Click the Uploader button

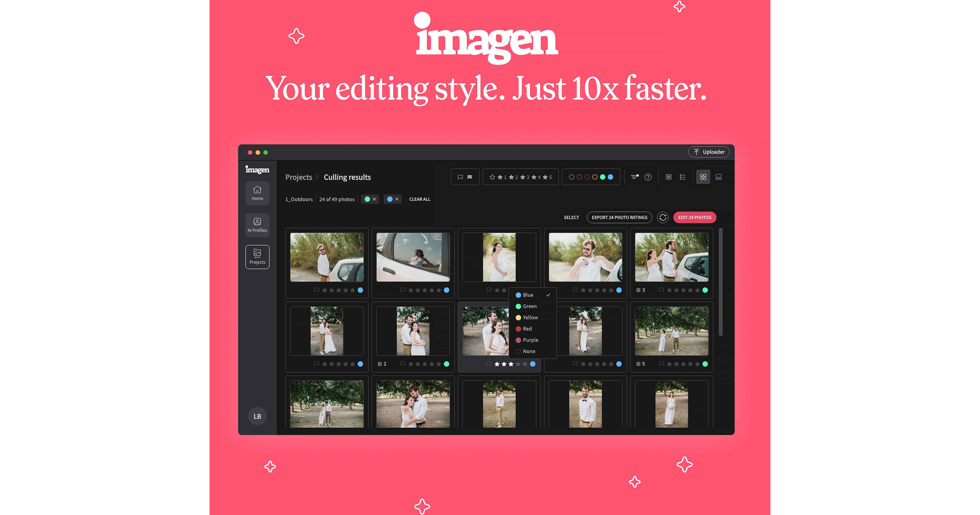pos(708,152)
